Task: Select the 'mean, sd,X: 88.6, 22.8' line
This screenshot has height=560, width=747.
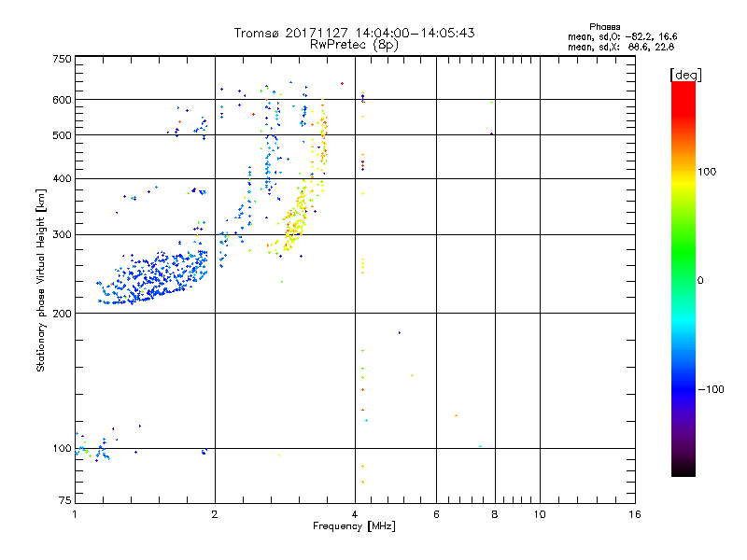Action: [621, 47]
